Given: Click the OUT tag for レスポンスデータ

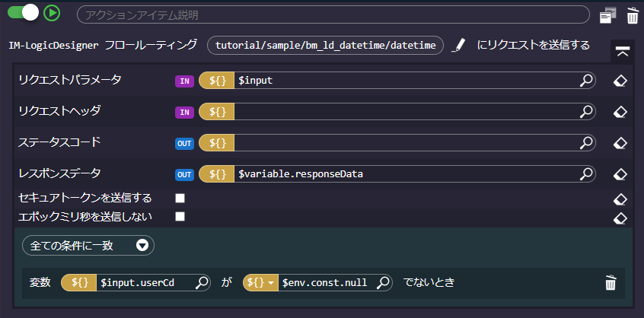Looking at the screenshot, I should (x=184, y=175).
